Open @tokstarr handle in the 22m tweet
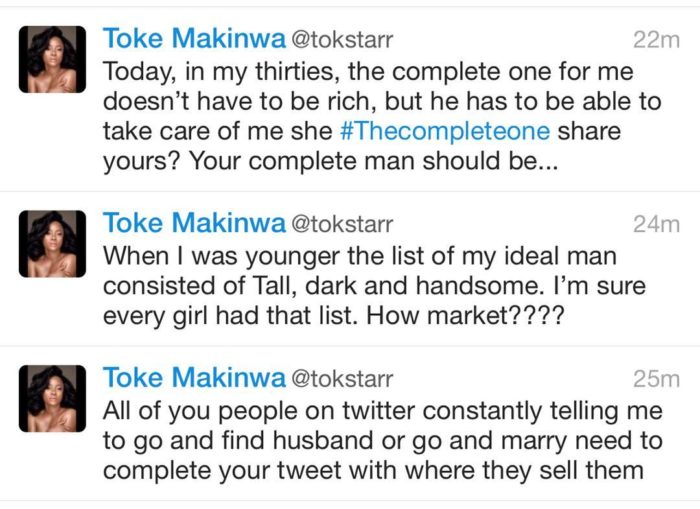 [341, 40]
